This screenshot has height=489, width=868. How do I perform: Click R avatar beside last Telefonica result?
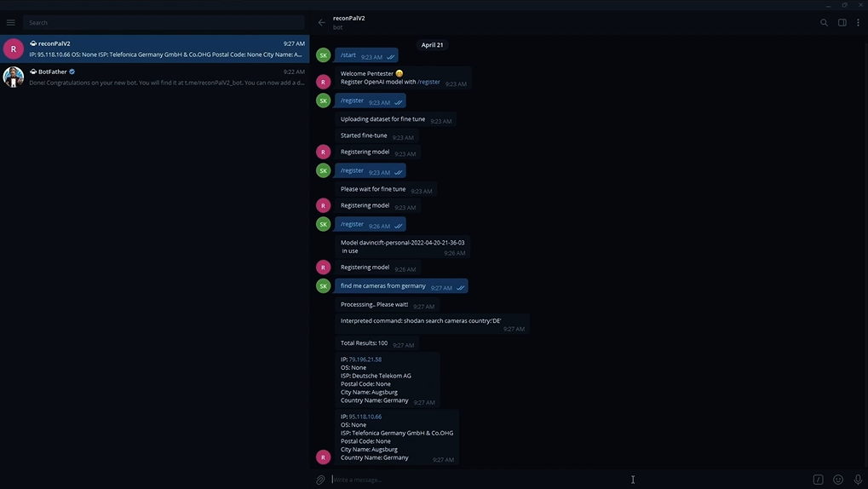tap(324, 457)
